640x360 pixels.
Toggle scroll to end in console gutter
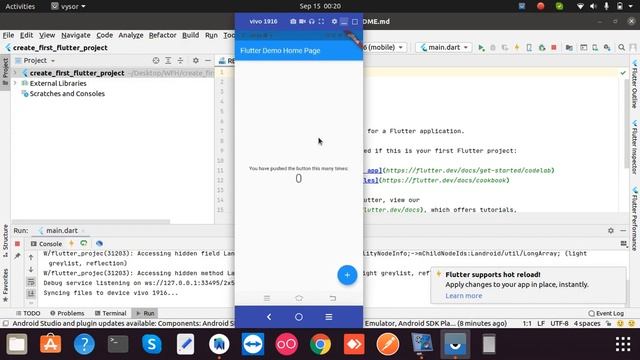[31, 293]
